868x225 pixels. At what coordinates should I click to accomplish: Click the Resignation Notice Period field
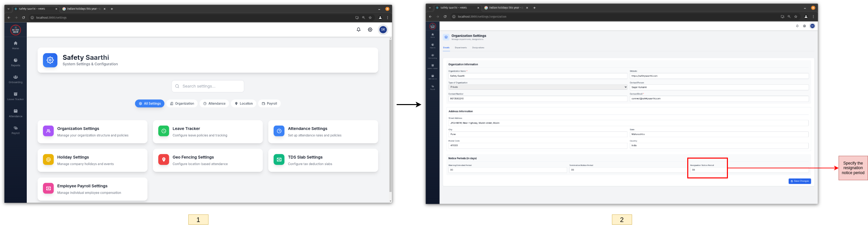pyautogui.click(x=707, y=170)
